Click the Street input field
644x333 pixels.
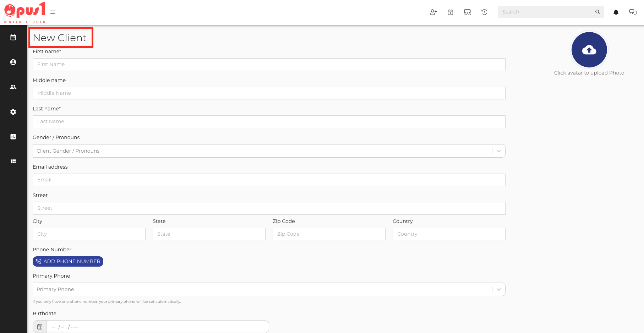pyautogui.click(x=269, y=208)
